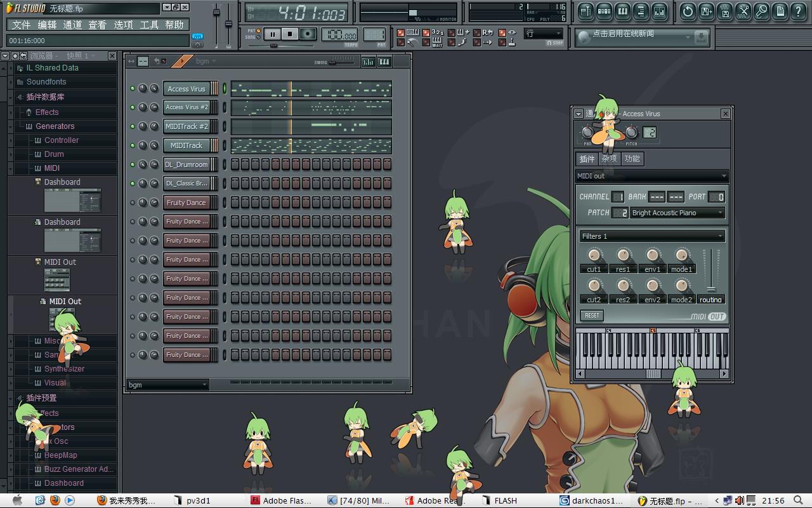
Task: Open the step sequencer window icon
Action: [x=604, y=11]
